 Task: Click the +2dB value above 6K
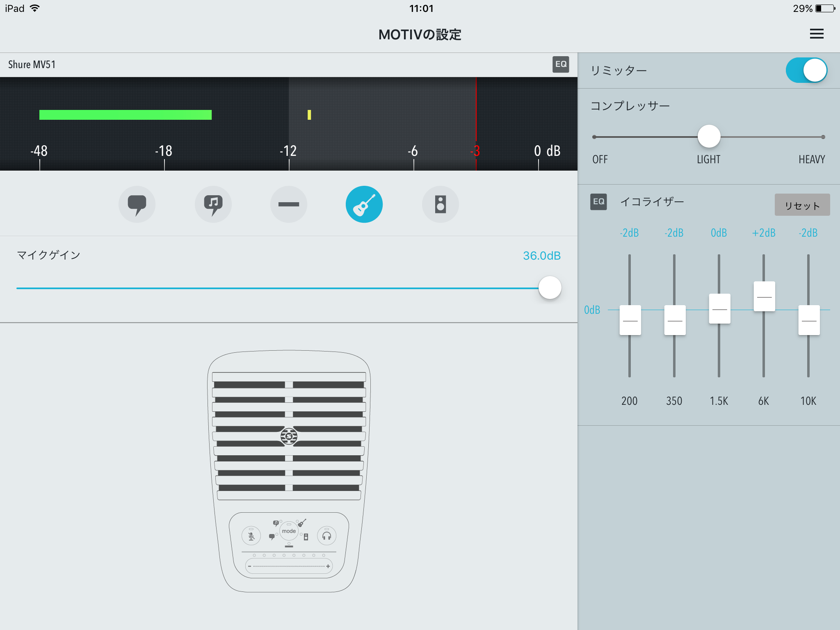coord(764,233)
